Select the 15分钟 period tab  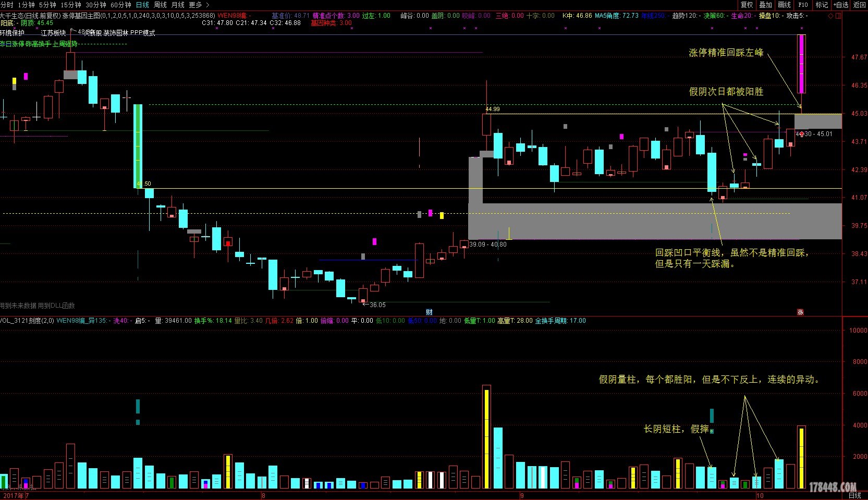click(71, 5)
